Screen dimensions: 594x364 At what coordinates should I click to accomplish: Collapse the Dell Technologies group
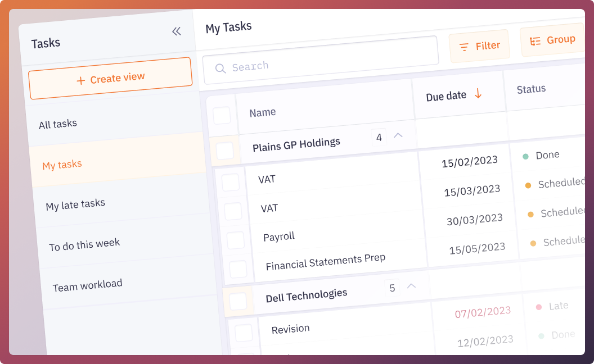[412, 286]
